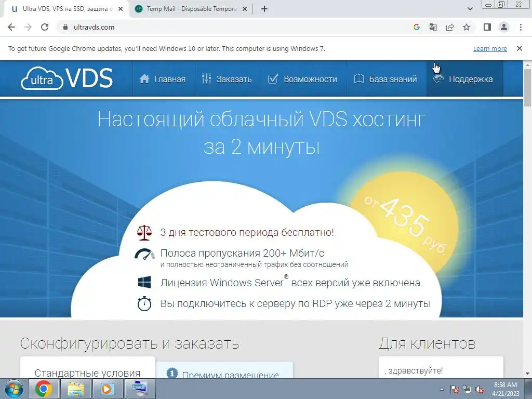The height and width of the screenshot is (399, 532).
Task: Click the 'Для клиентов' heading
Action: tap(427, 344)
